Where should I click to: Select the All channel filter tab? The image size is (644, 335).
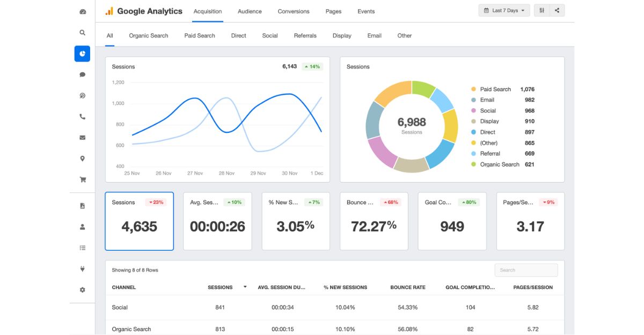pos(109,35)
